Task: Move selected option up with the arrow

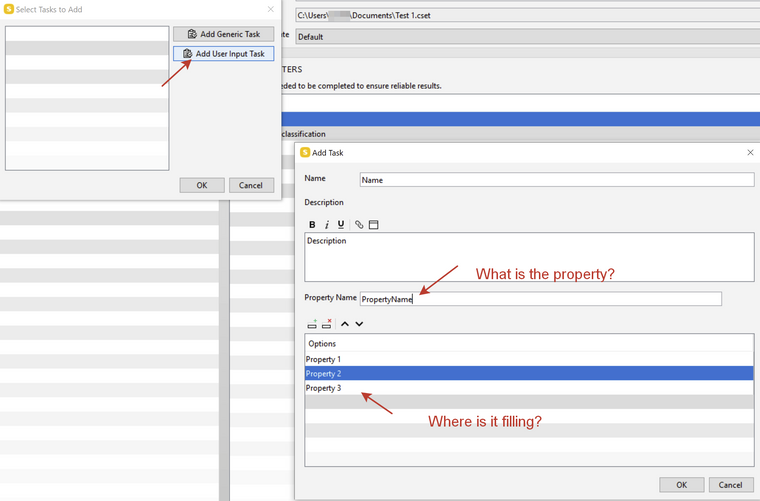Action: point(345,324)
